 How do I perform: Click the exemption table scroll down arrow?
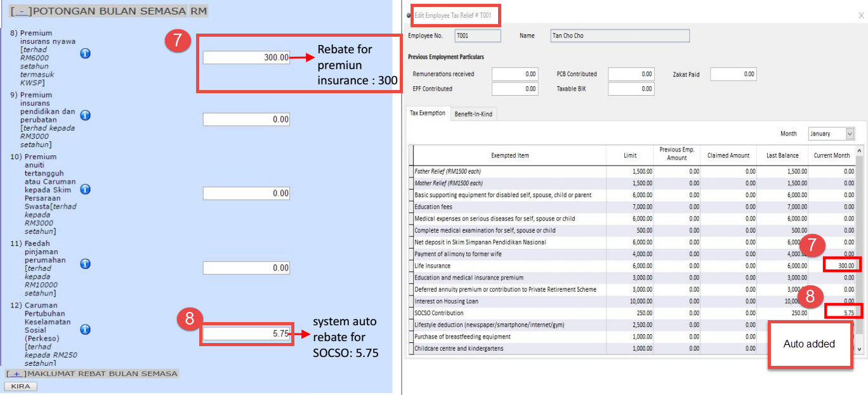[x=860, y=349]
